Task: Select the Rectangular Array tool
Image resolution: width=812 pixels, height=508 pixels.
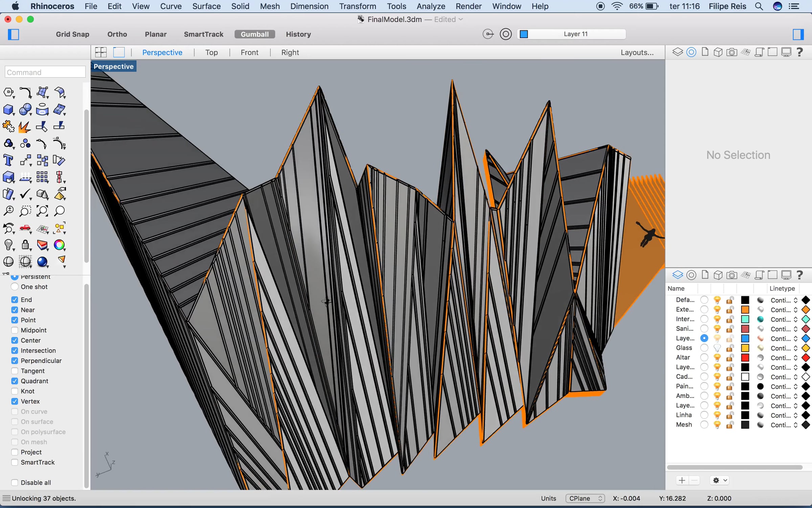Action: (42, 177)
